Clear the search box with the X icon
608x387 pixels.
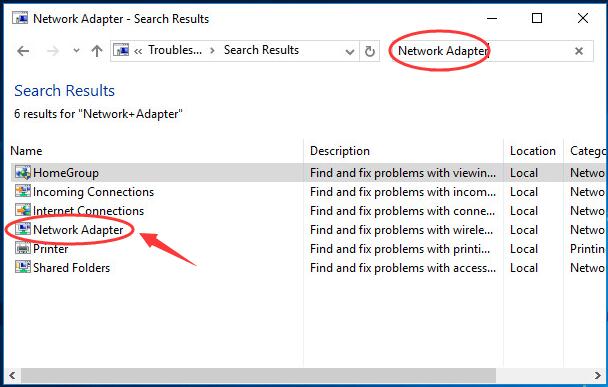point(579,51)
